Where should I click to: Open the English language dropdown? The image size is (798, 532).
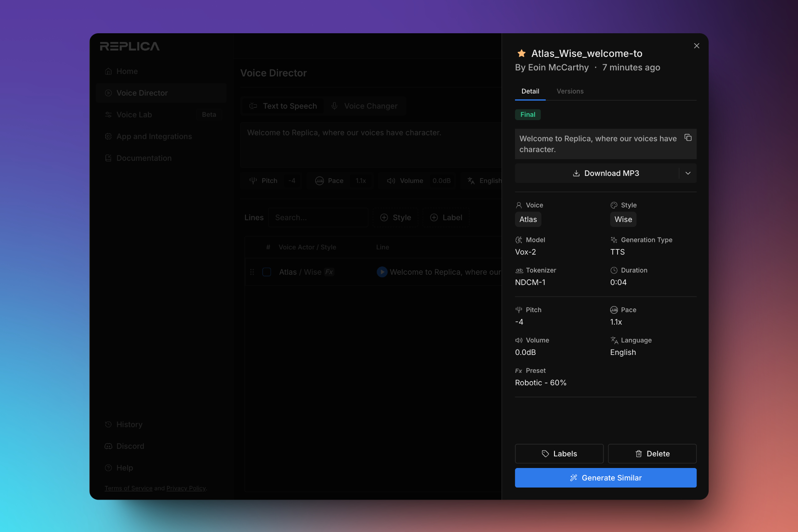[482, 180]
